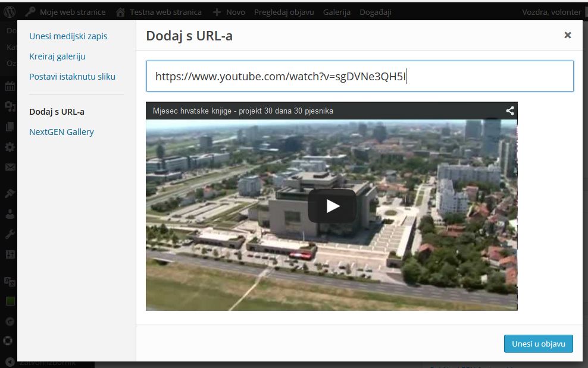Click the pages icon in admin sidebar

coord(10,127)
